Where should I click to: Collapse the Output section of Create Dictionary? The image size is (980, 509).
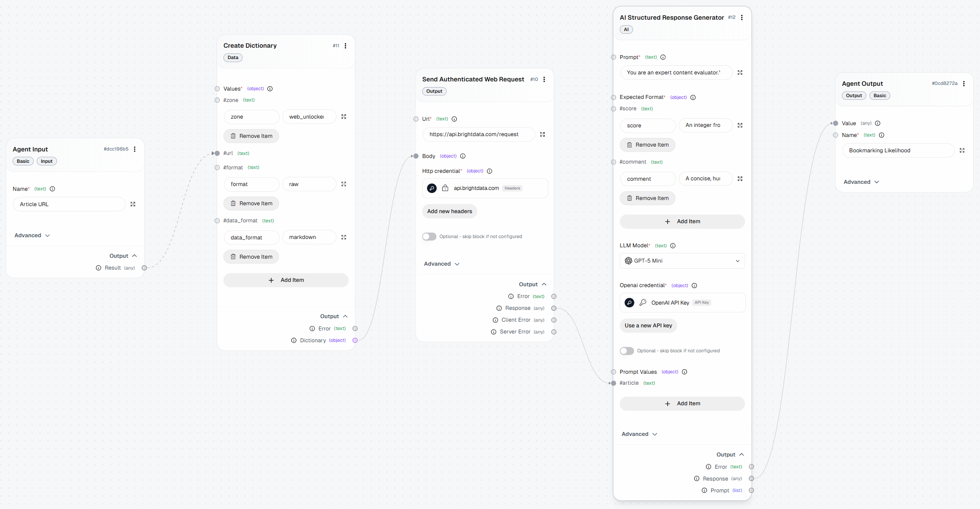point(344,316)
